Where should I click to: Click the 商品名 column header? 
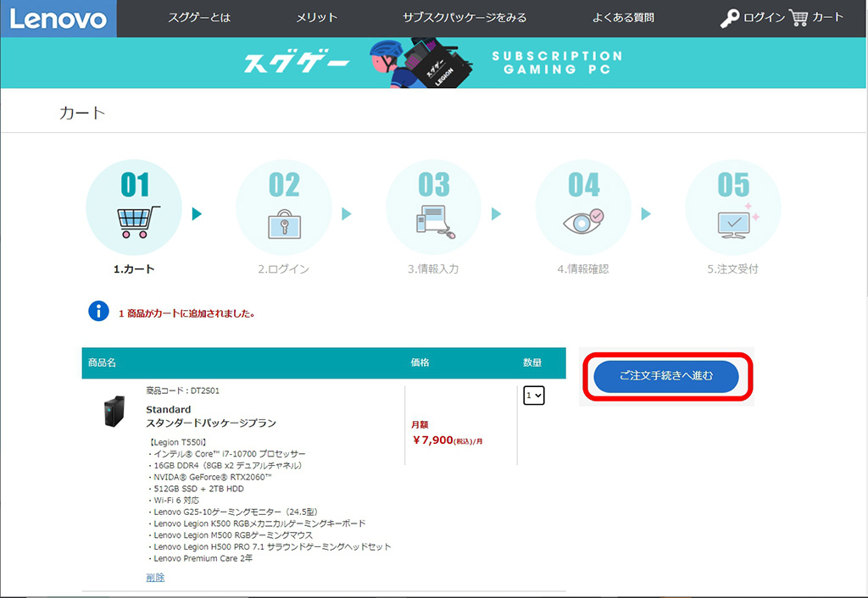(102, 363)
